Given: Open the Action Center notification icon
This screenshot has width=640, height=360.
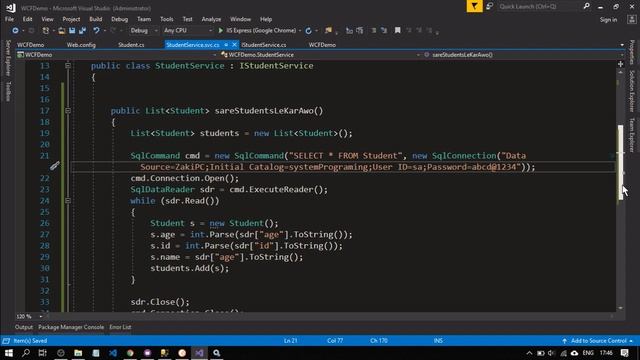Looking at the screenshot, I should (x=624, y=353).
